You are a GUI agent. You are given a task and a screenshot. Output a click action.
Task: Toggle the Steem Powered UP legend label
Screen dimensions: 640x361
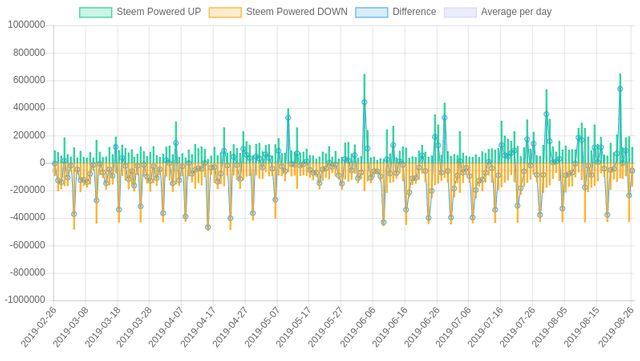point(159,12)
